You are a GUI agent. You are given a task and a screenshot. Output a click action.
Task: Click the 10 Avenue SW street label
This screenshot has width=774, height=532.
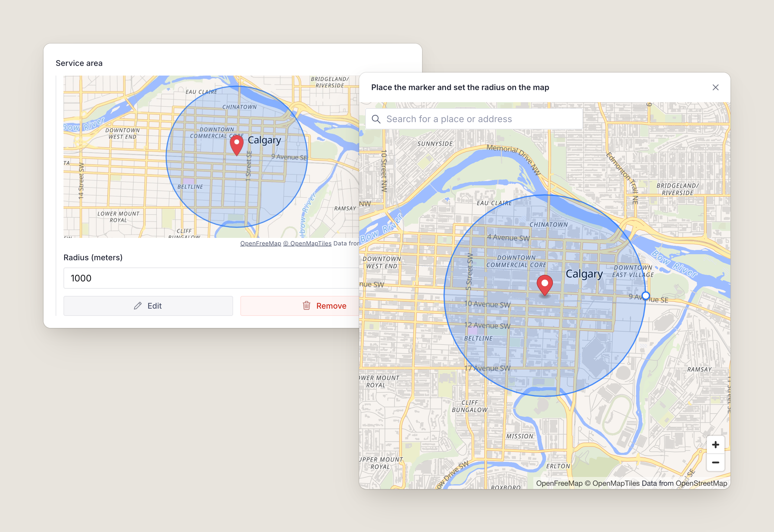(x=487, y=304)
